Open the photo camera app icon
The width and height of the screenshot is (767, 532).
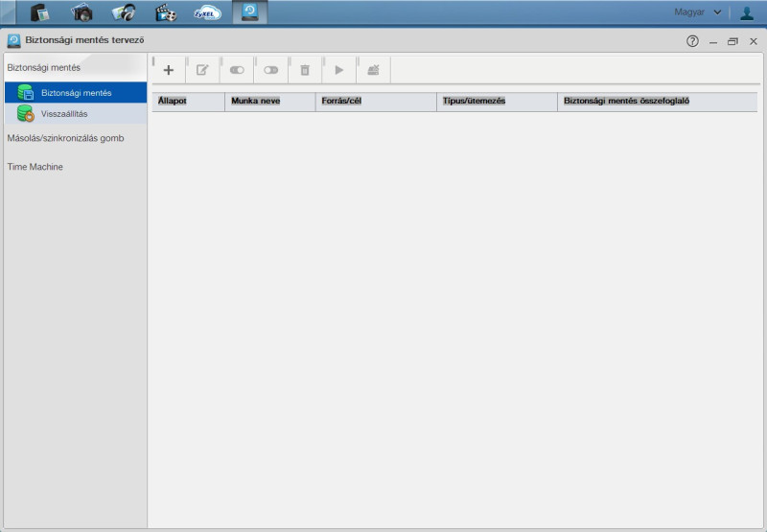pos(81,12)
